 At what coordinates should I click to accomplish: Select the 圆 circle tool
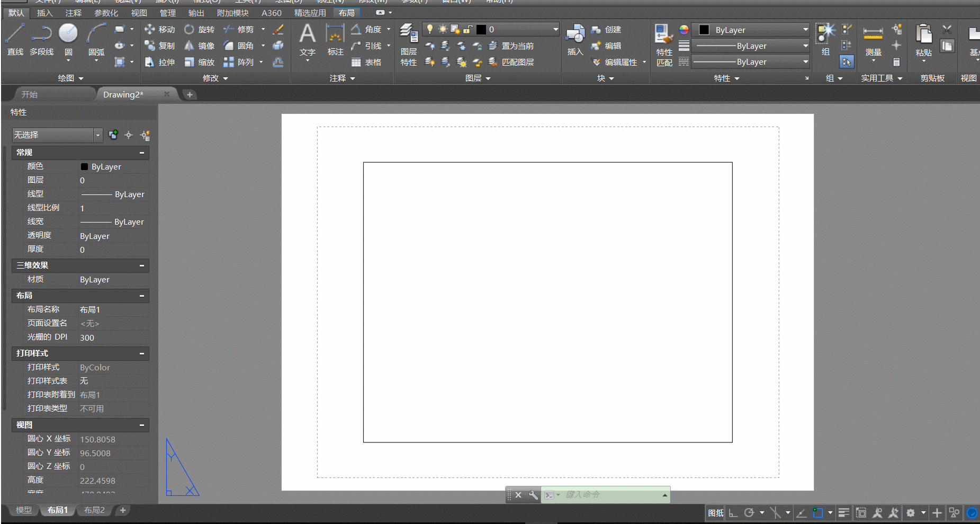pyautogui.click(x=68, y=40)
